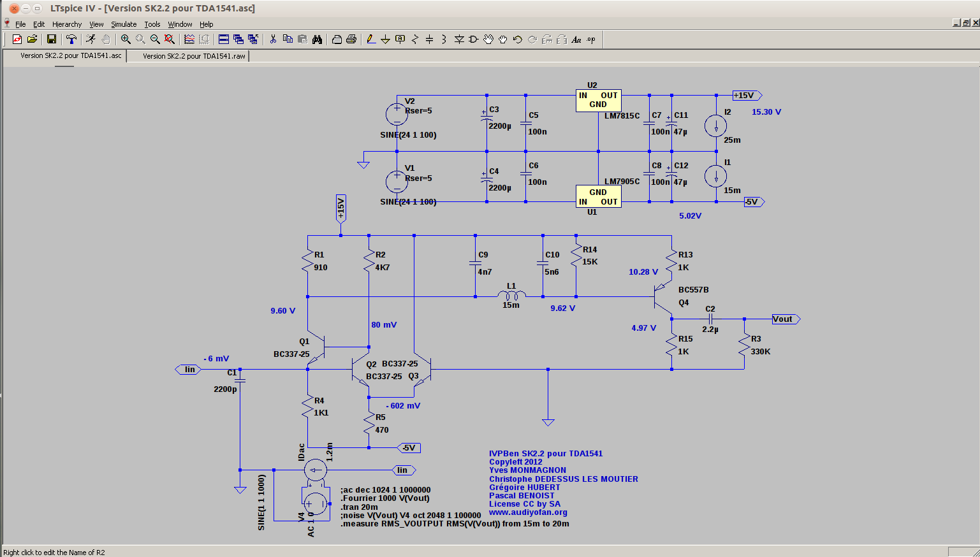Open the Component gate-symbol tool
980x557 pixels.
pos(474,39)
